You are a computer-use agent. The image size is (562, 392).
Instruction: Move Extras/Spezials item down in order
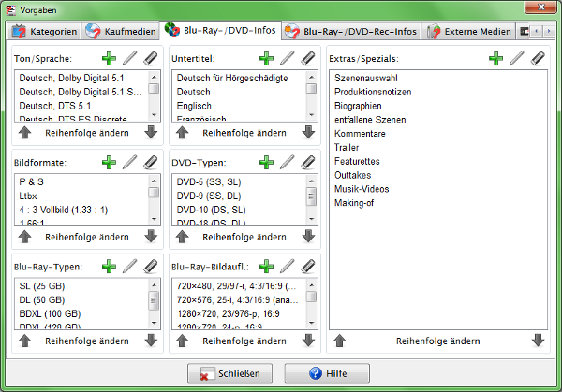click(x=538, y=341)
